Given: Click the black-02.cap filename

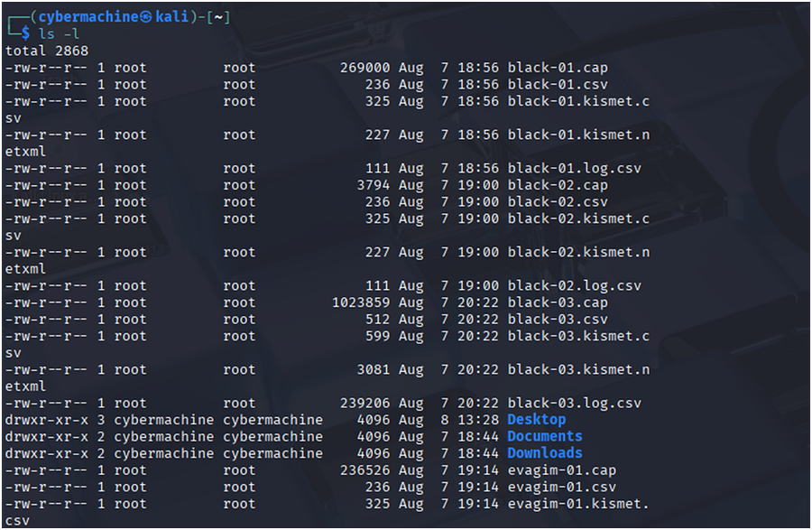Looking at the screenshot, I should (x=558, y=185).
